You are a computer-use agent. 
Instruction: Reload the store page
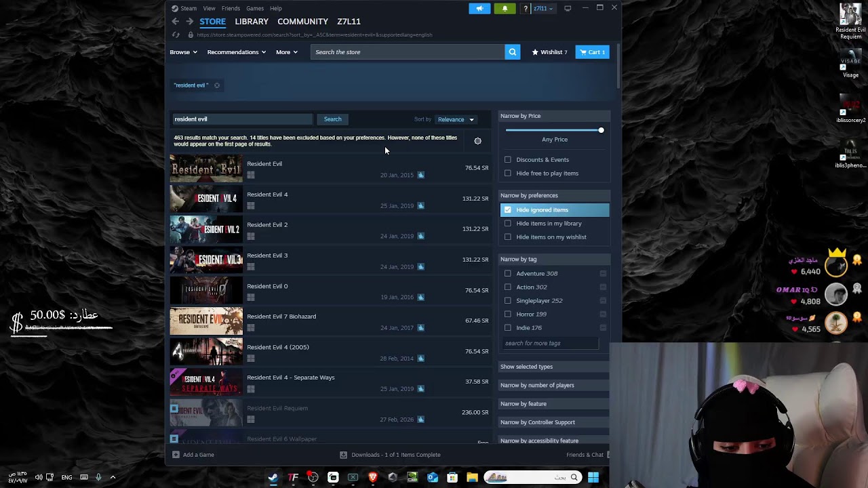click(176, 35)
